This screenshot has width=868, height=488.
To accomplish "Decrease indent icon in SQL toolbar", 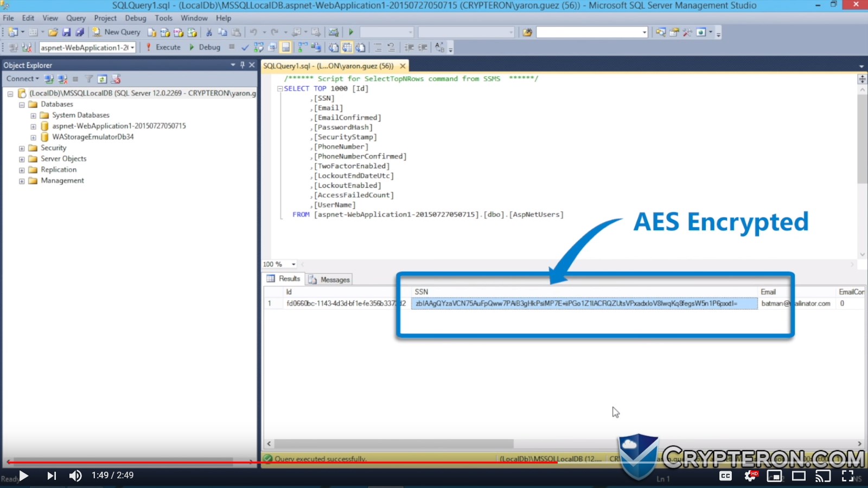I will pos(409,47).
